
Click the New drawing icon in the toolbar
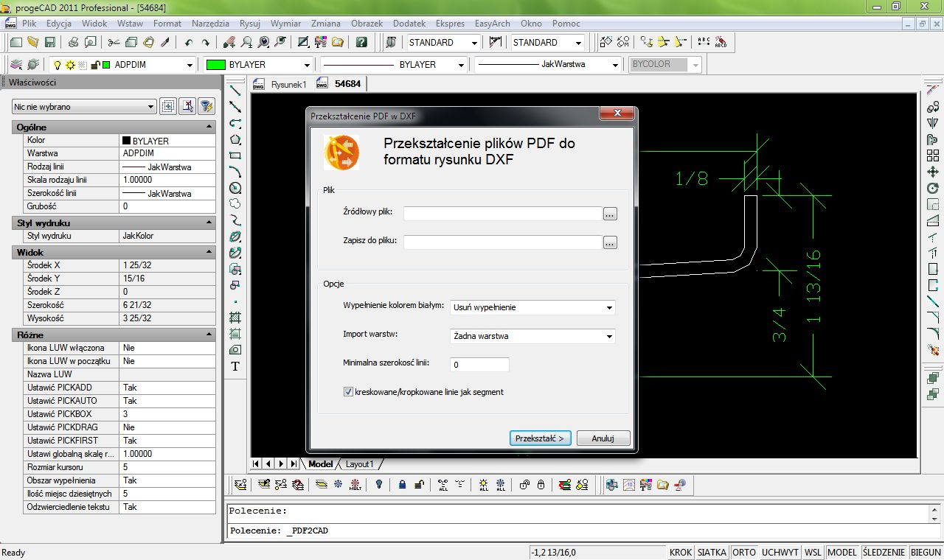click(17, 42)
